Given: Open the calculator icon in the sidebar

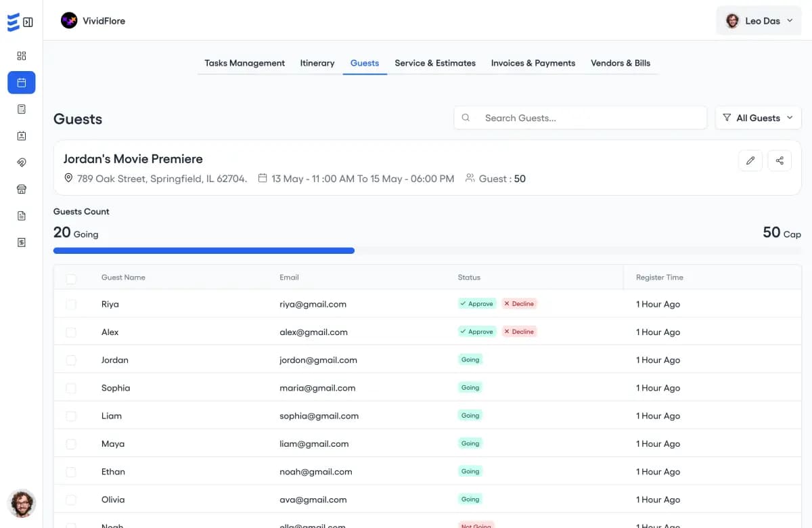Looking at the screenshot, I should (x=21, y=108).
